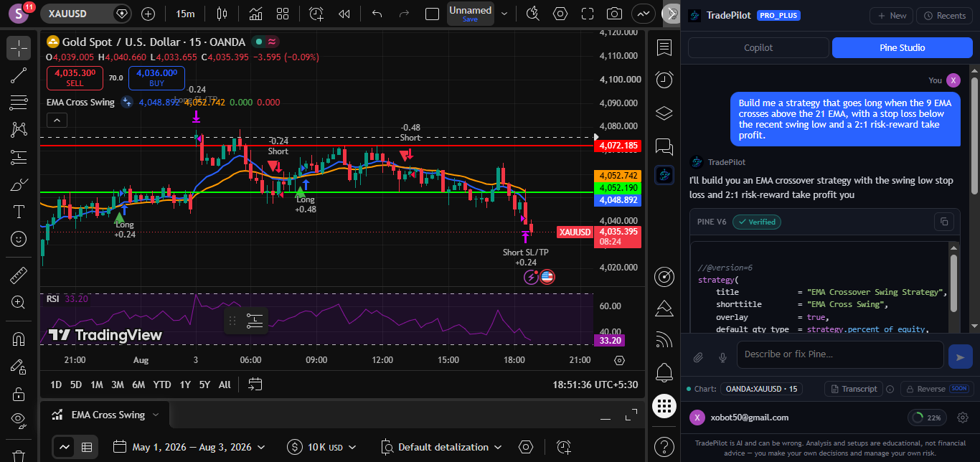Open 15m timeframe selector
980x462 pixels.
point(185,14)
